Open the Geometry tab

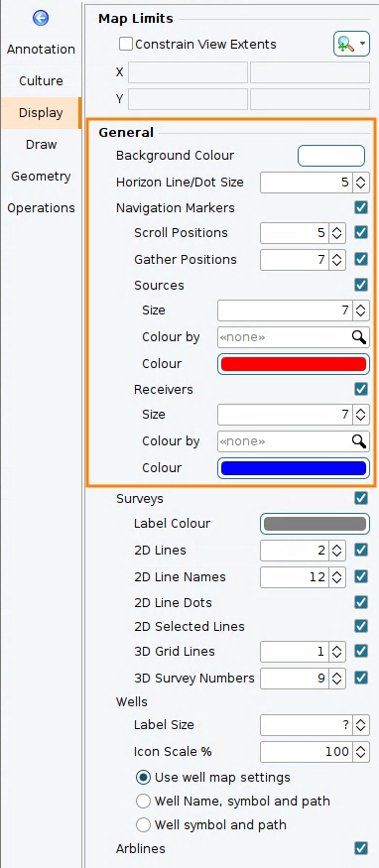(41, 177)
